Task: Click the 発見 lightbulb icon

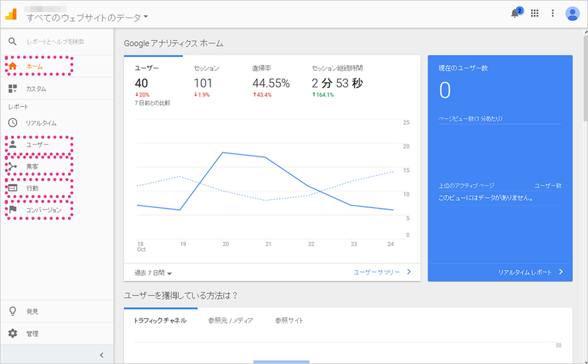Action: coord(13,311)
